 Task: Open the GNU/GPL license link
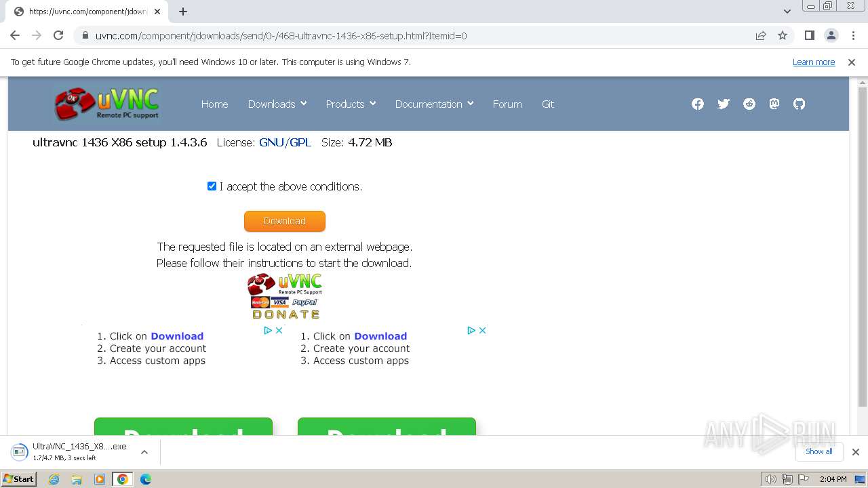click(285, 142)
